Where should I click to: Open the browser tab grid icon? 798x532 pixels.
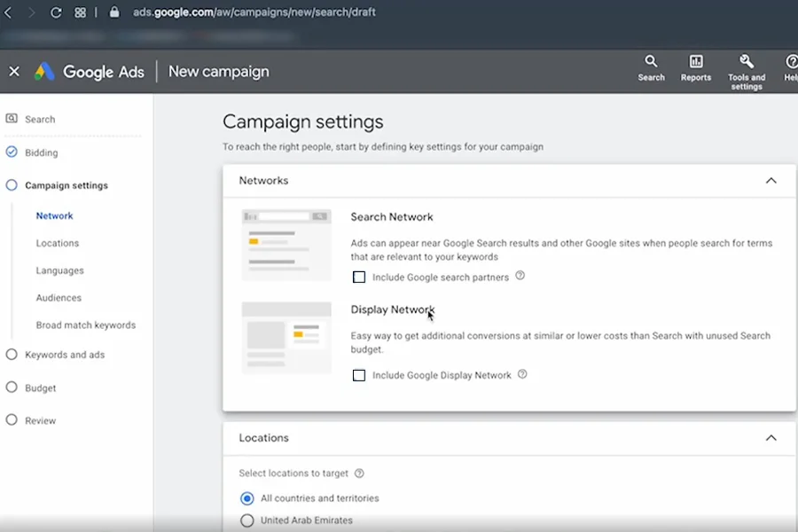[x=80, y=12]
